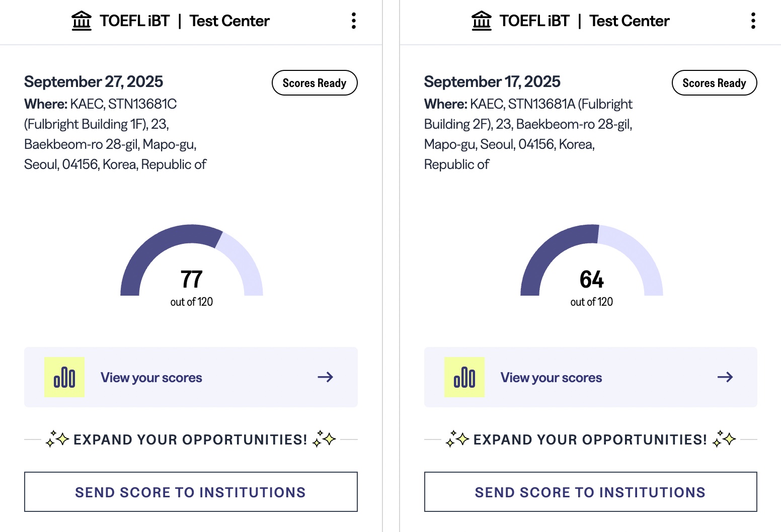The image size is (781, 532).
Task: Send the 77 score to institutions
Action: click(x=191, y=492)
